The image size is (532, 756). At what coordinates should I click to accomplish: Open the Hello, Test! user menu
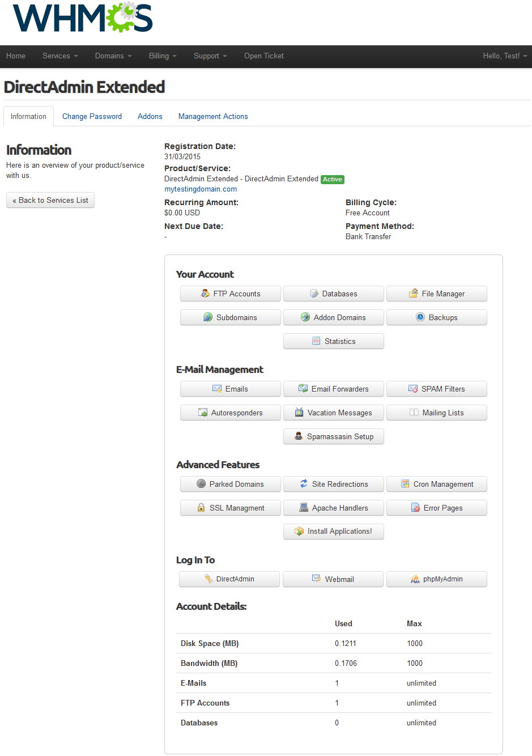[505, 56]
